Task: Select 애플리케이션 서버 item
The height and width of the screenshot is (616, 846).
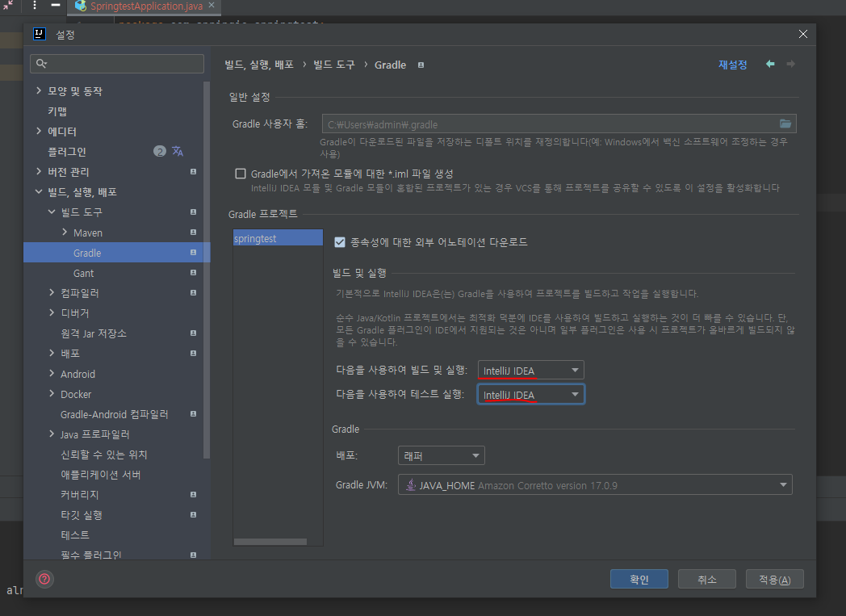Action: point(101,475)
